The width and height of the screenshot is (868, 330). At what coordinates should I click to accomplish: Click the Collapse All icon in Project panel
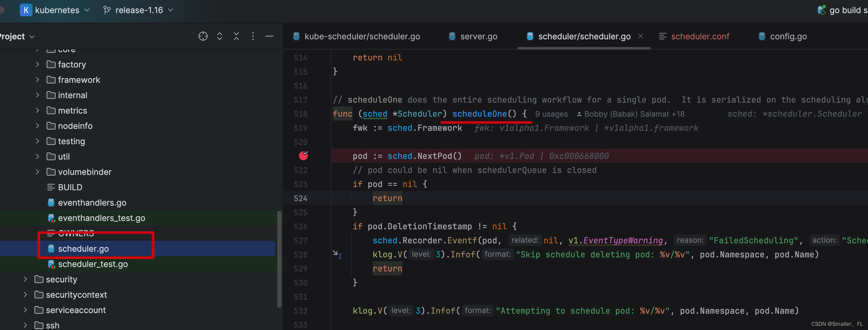click(x=236, y=36)
